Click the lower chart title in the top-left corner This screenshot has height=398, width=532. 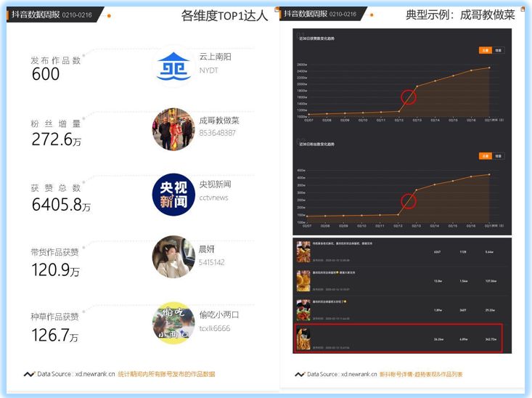tap(316, 144)
